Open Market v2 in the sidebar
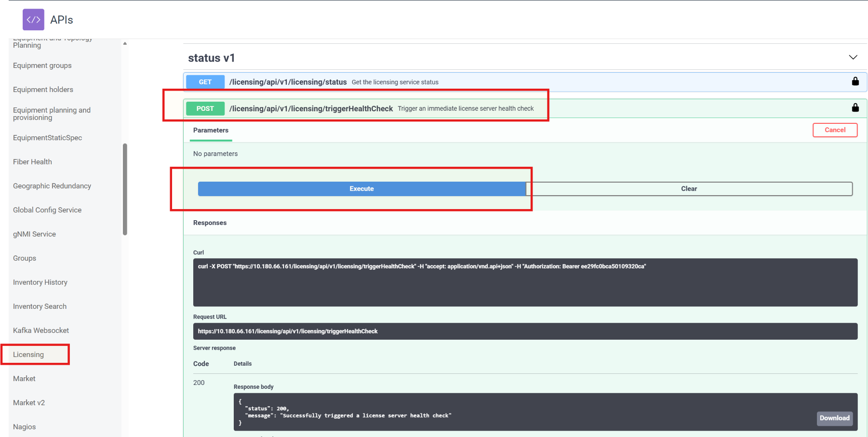The width and height of the screenshot is (868, 437). 29,403
